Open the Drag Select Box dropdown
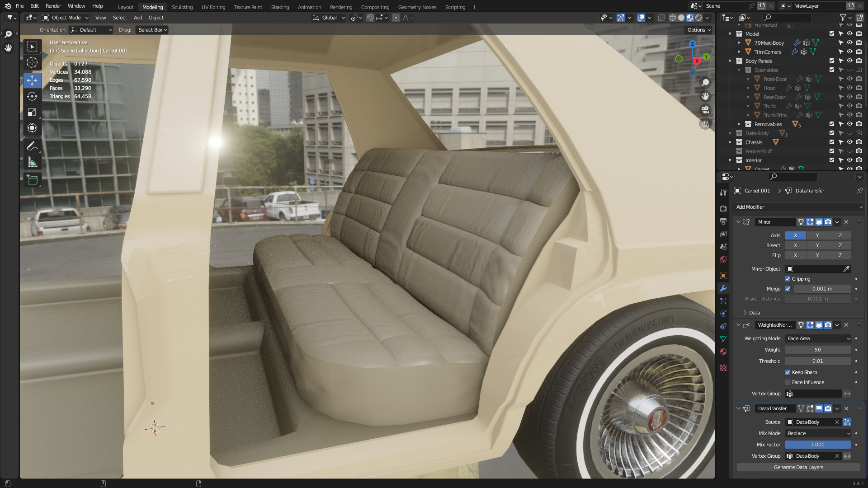868x488 pixels. pos(152,30)
